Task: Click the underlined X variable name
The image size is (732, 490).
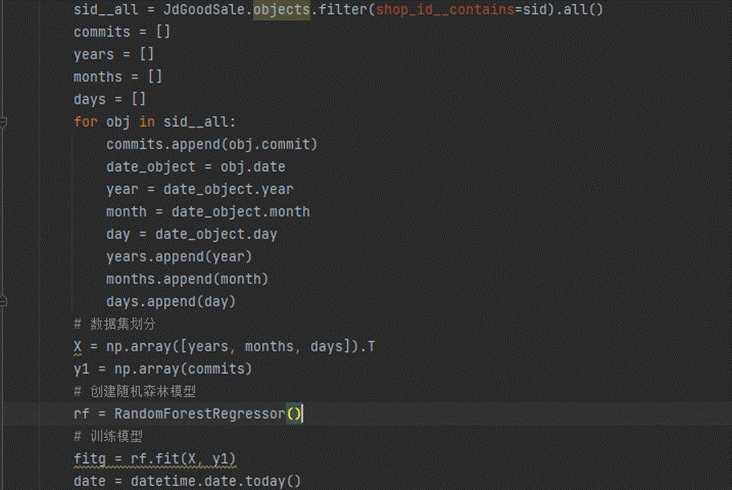Action: 77,347
